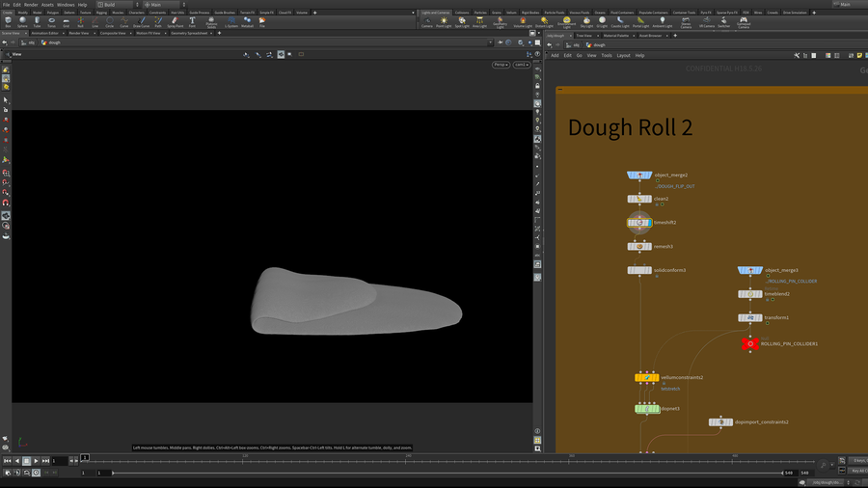The width and height of the screenshot is (868, 488).
Task: Create an L-System from the shelf
Action: 231,21
